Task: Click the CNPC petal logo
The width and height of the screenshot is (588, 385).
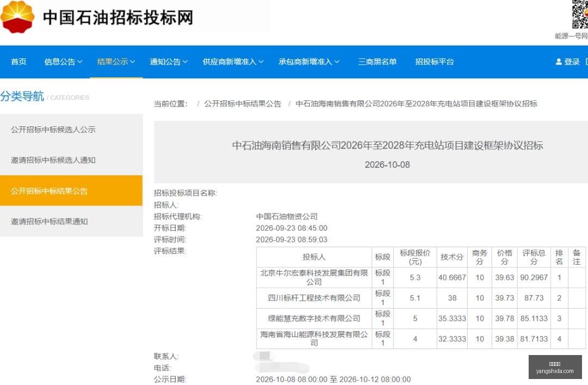Action: (17, 17)
